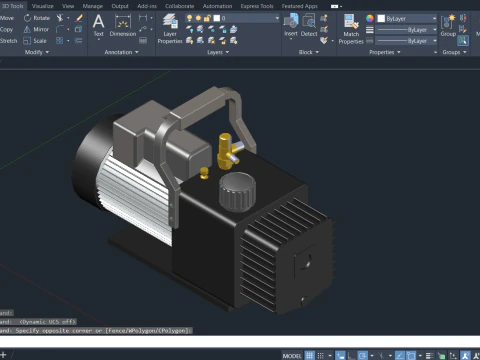Screen dimensions: 480x360
Task: Toggle dynamic input in status bar
Action: 340,356
